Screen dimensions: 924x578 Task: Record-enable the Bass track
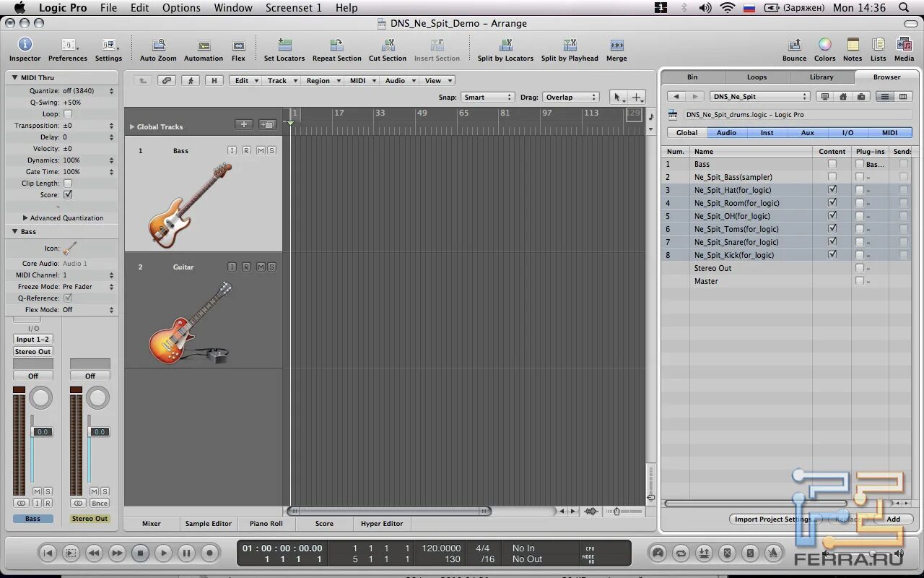point(246,150)
